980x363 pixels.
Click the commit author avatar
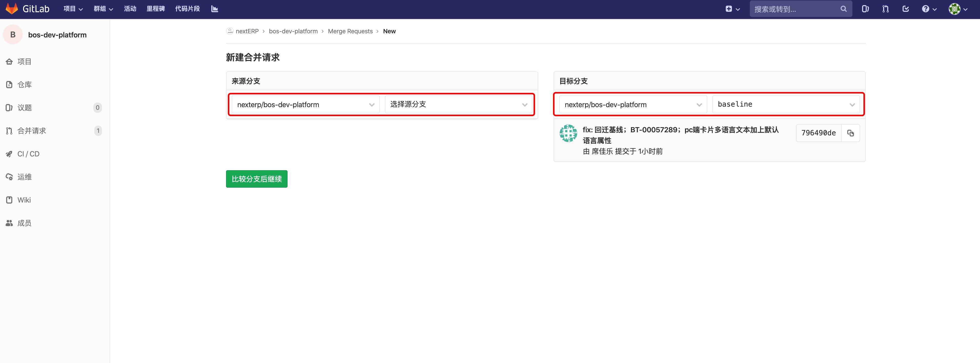(568, 133)
